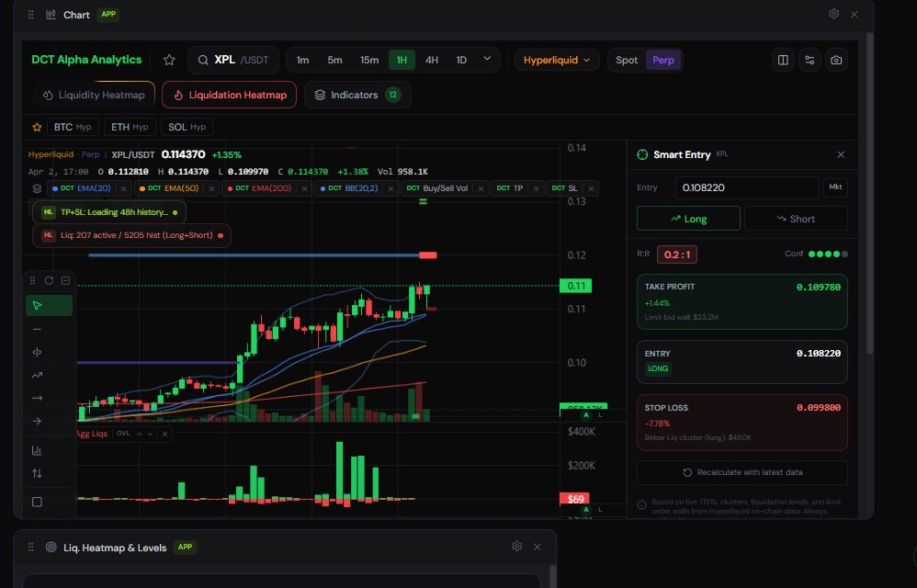
Task: Grab the Chart app panel drag handle
Action: (31, 15)
